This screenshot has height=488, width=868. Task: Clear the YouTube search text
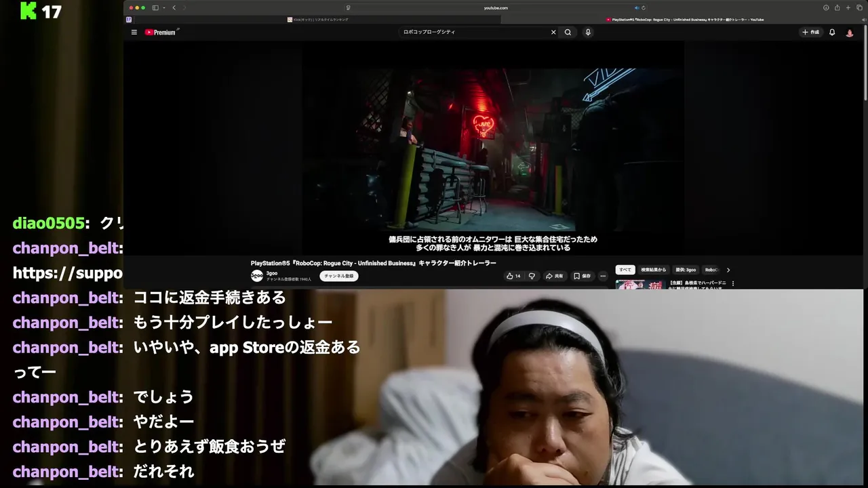point(553,32)
